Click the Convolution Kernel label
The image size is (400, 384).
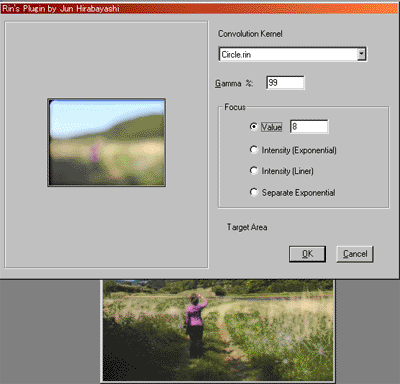pyautogui.click(x=250, y=34)
